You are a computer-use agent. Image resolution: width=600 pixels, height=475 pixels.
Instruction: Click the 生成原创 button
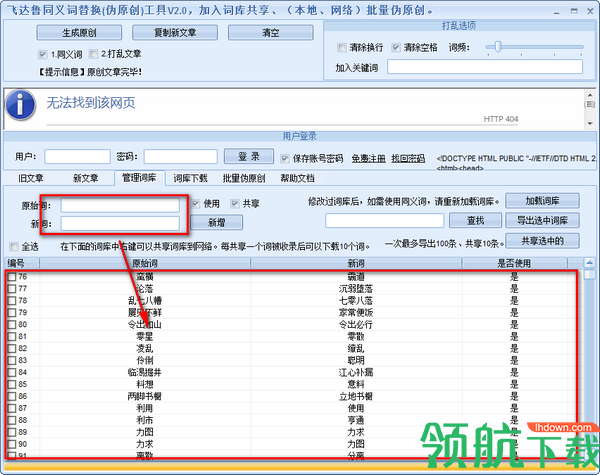[79, 33]
